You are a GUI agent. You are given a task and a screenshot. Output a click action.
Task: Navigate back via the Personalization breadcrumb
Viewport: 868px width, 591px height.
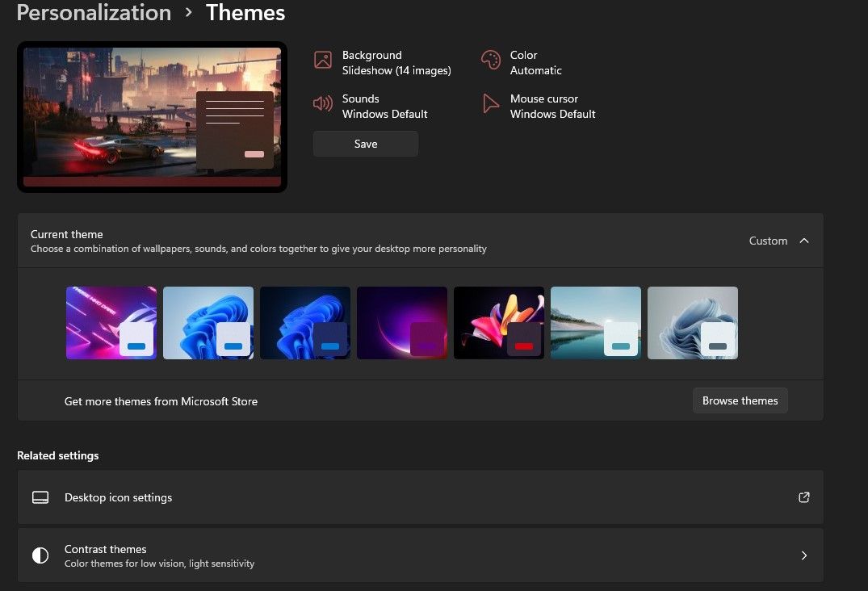(93, 13)
